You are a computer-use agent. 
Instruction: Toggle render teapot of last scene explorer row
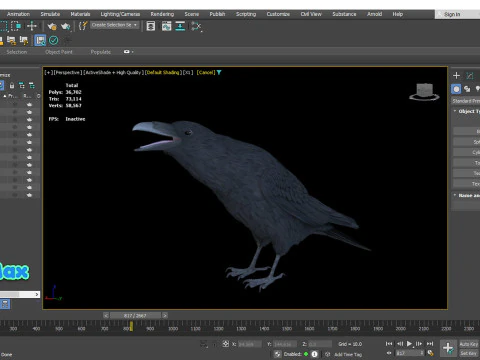point(29,195)
